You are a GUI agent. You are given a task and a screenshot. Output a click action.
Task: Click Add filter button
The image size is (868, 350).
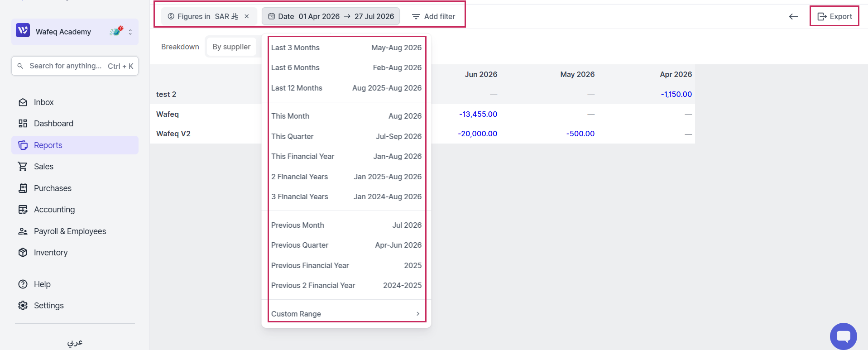coord(433,16)
